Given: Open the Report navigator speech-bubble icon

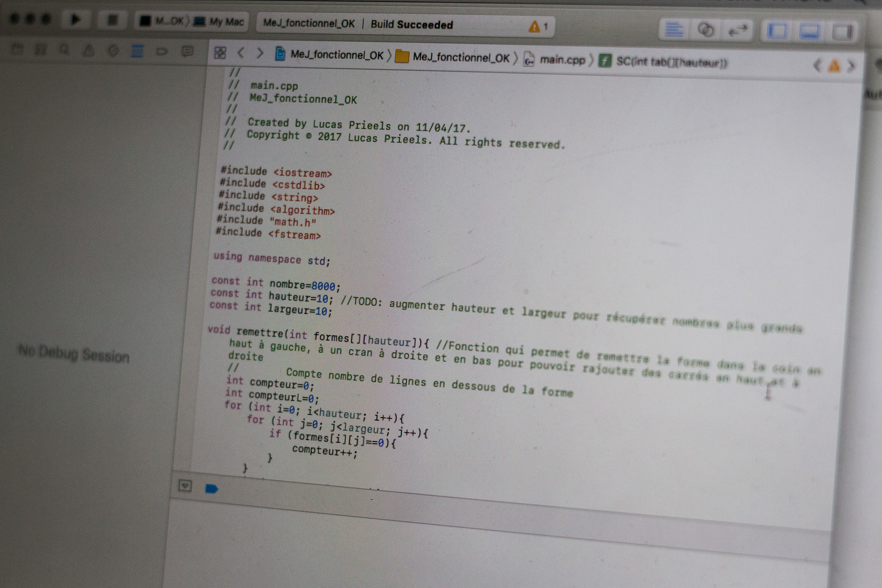Looking at the screenshot, I should pyautogui.click(x=187, y=51).
